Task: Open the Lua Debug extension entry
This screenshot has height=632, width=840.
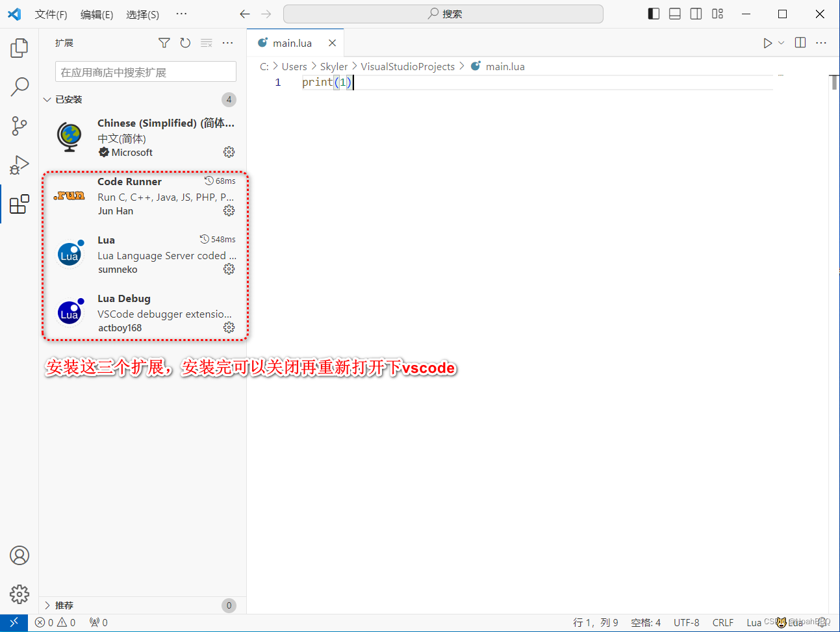Action: [x=143, y=312]
